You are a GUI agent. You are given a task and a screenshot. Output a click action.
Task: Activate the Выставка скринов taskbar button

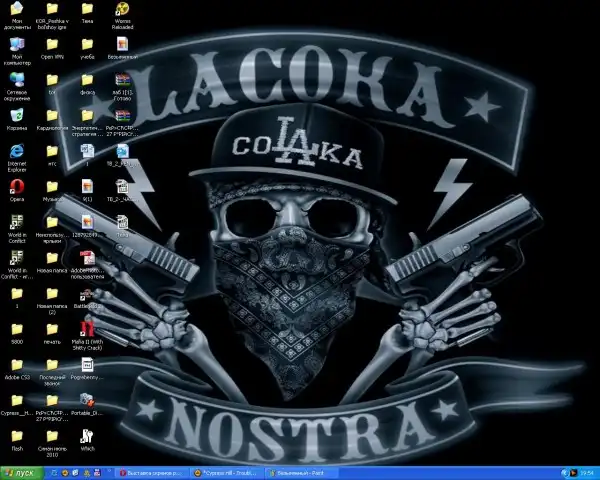click(151, 472)
